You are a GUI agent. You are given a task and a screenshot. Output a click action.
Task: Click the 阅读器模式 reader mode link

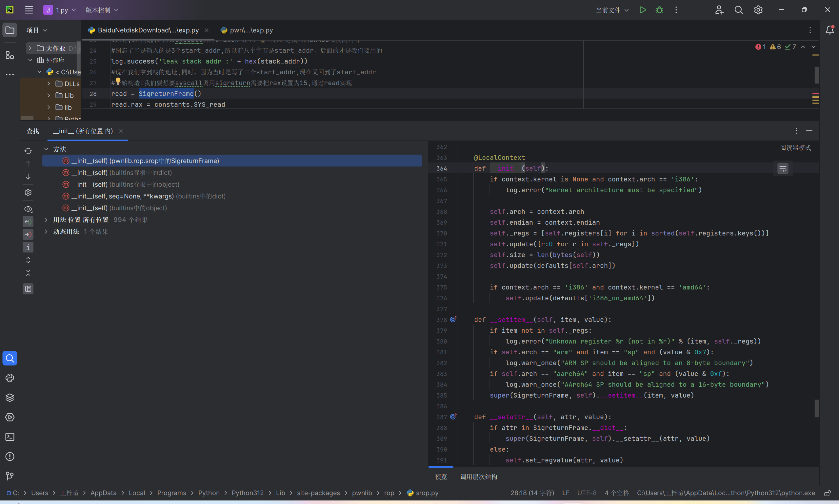795,148
